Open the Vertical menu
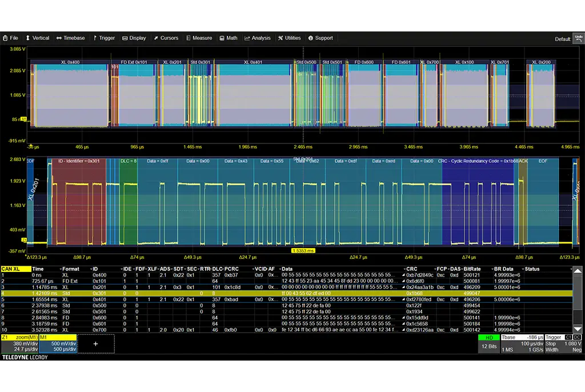Viewport: 585px width, 392px height. click(37, 38)
